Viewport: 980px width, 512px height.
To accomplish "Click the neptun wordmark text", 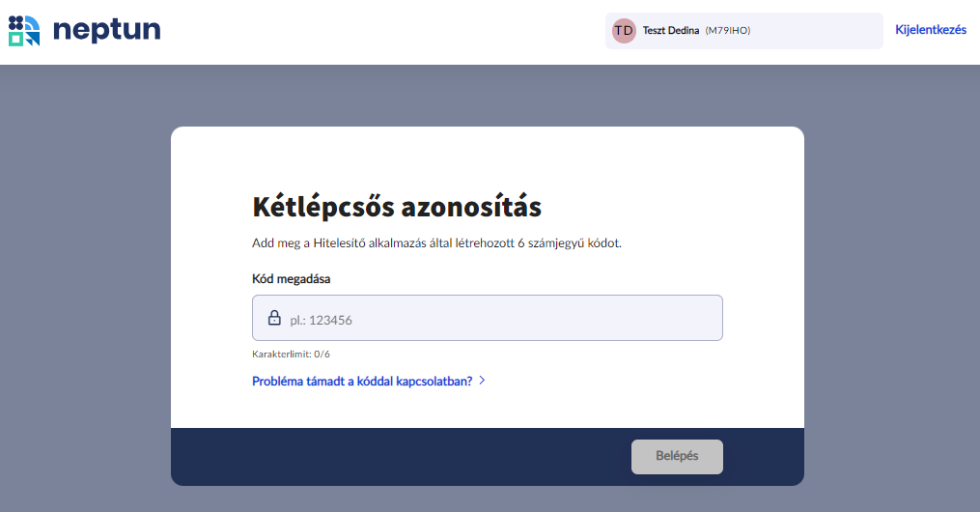I will tap(106, 30).
